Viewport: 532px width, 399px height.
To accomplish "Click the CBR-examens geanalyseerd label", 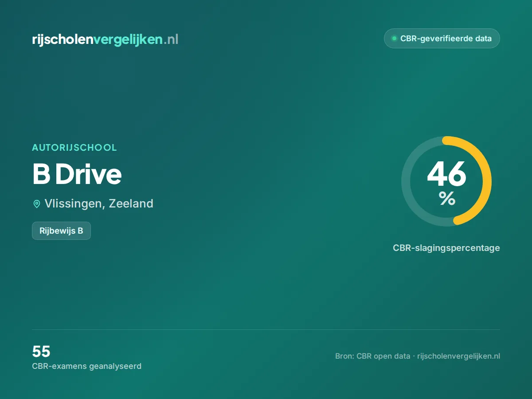I will (87, 366).
